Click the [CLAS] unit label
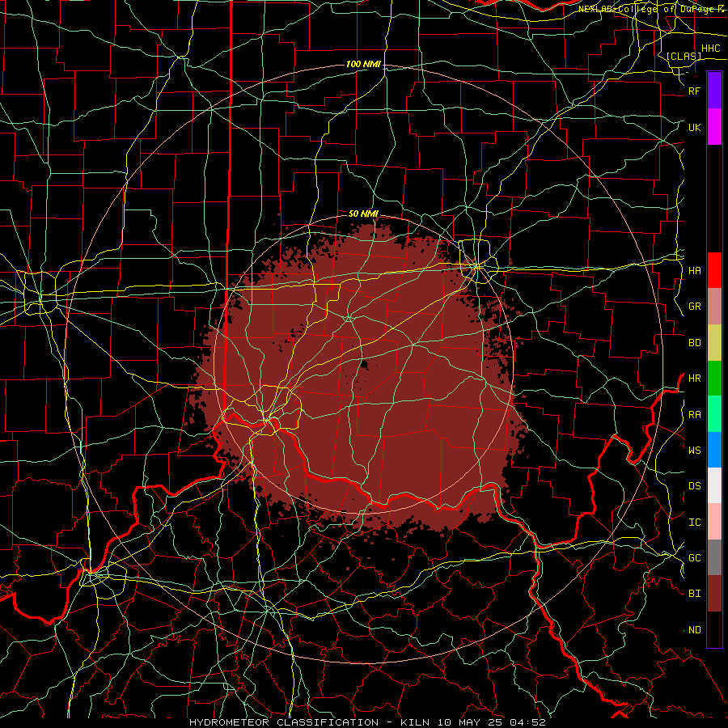728x728 pixels. (684, 56)
